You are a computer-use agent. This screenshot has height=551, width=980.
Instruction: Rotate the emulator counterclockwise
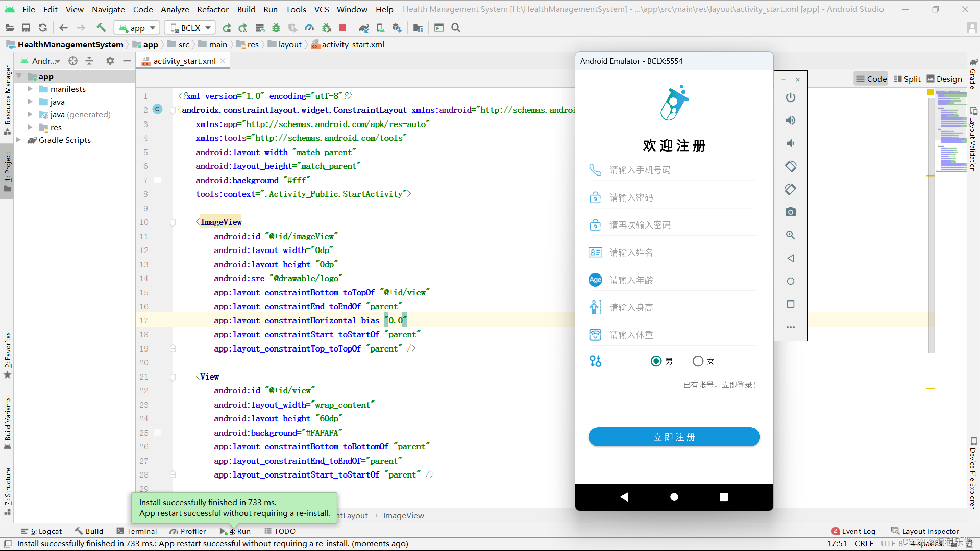click(x=791, y=166)
